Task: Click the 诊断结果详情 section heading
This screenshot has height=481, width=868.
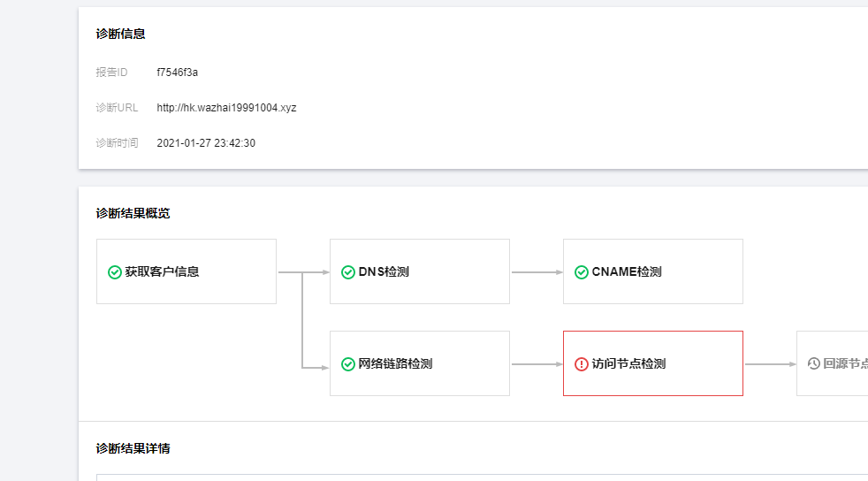Action: [x=133, y=449]
